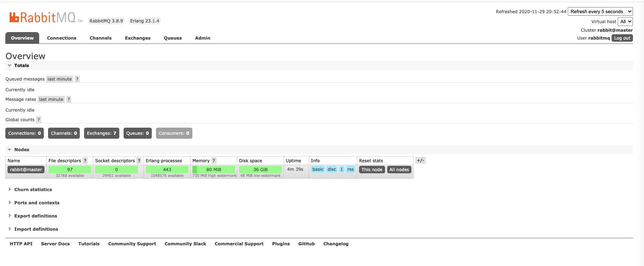This screenshot has height=266, width=644.
Task: Open Community Slack footer link
Action: [x=185, y=244]
